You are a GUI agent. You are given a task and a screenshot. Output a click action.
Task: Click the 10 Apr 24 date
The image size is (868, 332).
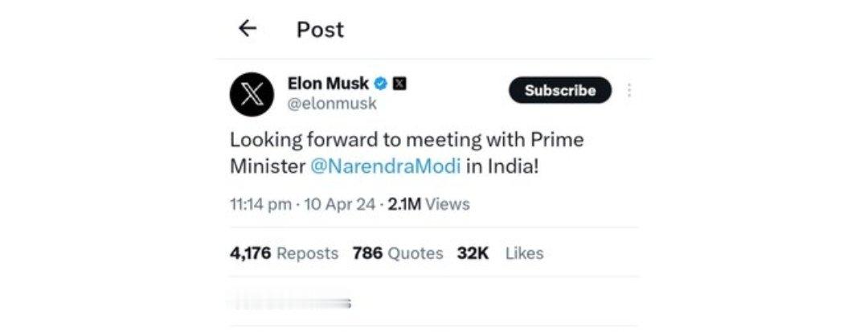coord(340,204)
